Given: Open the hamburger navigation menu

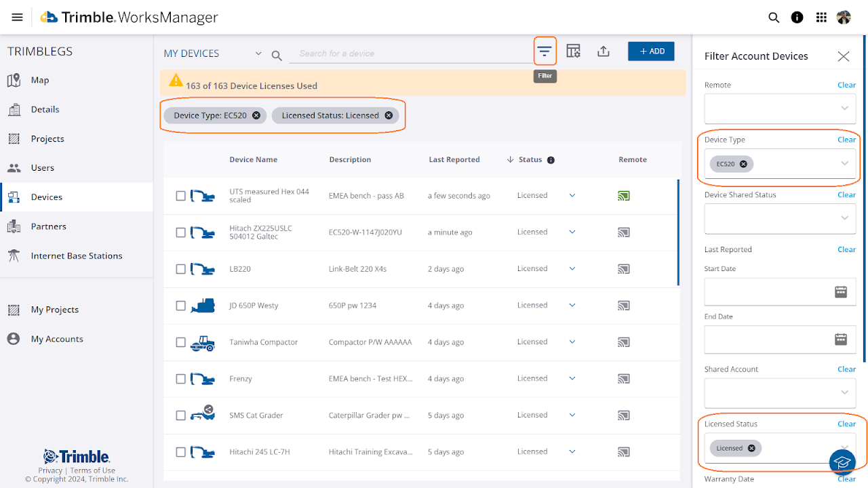Looking at the screenshot, I should (18, 18).
